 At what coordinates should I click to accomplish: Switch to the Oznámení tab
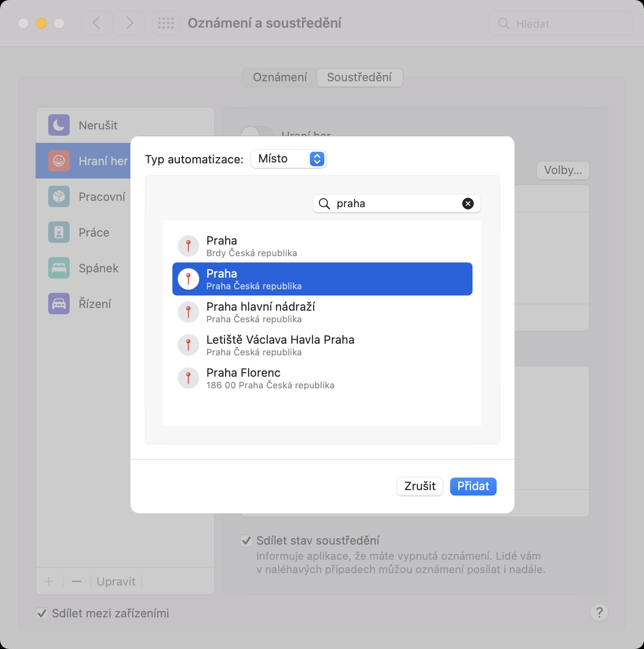pyautogui.click(x=280, y=77)
